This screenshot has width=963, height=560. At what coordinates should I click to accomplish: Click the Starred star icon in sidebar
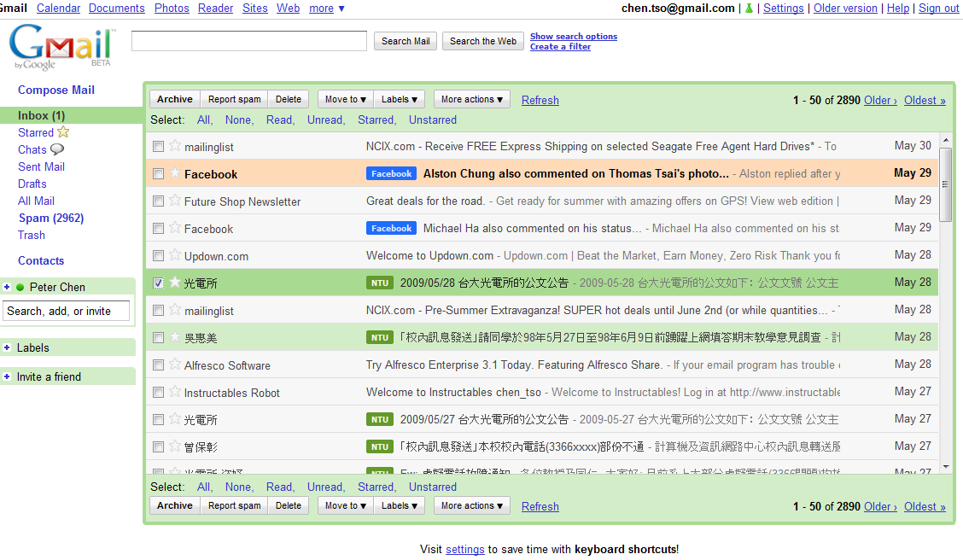[x=62, y=131]
